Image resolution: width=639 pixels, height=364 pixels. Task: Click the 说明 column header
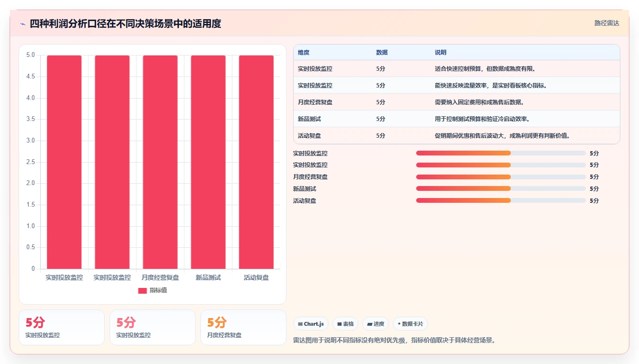(x=441, y=53)
